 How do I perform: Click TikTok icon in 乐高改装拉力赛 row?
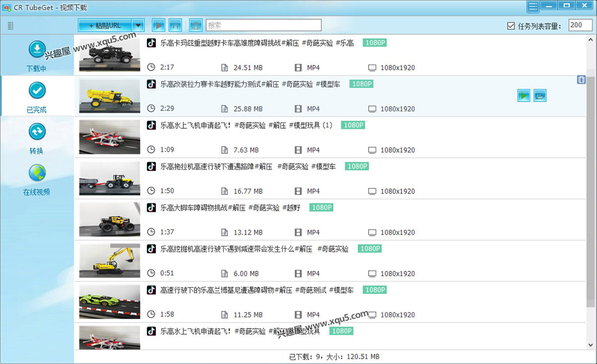pyautogui.click(x=151, y=84)
